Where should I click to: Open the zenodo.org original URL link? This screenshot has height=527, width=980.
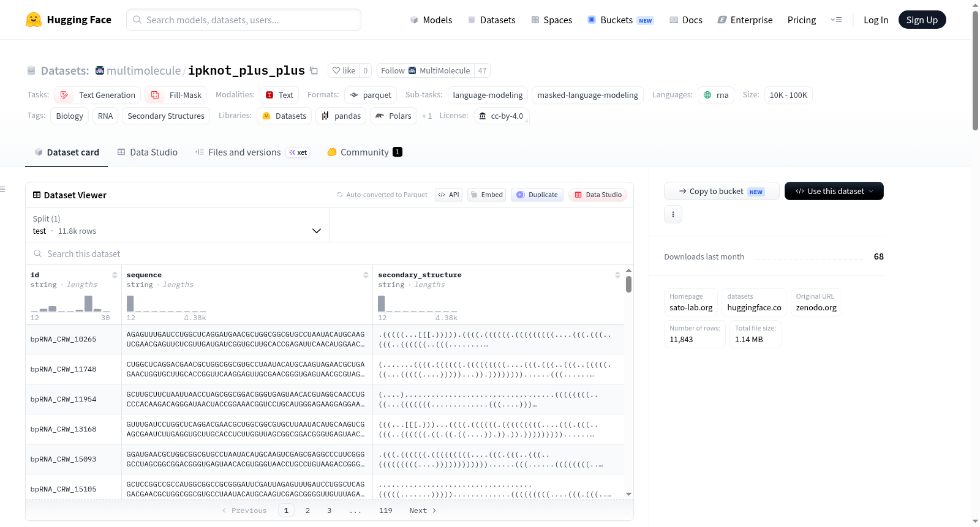(816, 302)
